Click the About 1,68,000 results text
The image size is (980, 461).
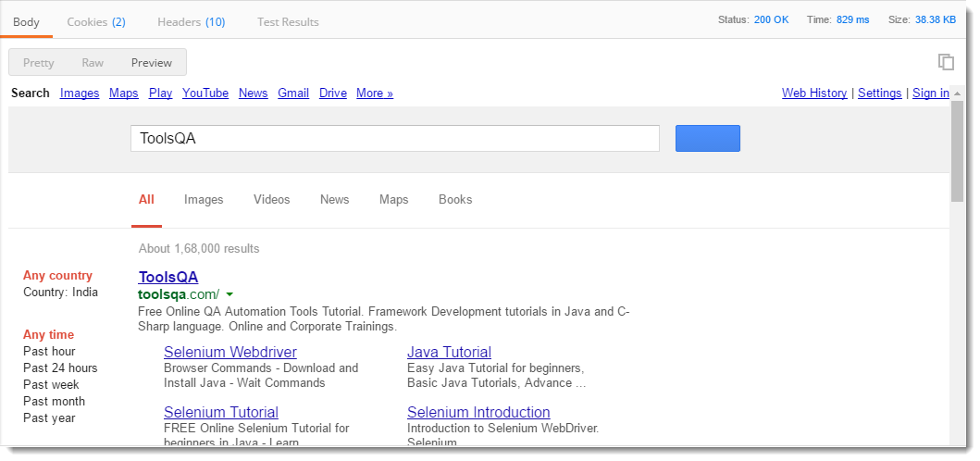click(199, 249)
